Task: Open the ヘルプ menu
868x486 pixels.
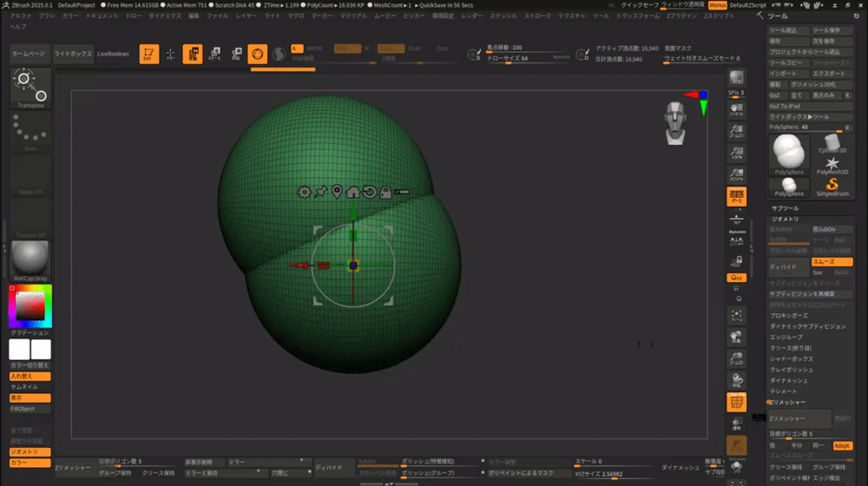Action: pyautogui.click(x=17, y=27)
